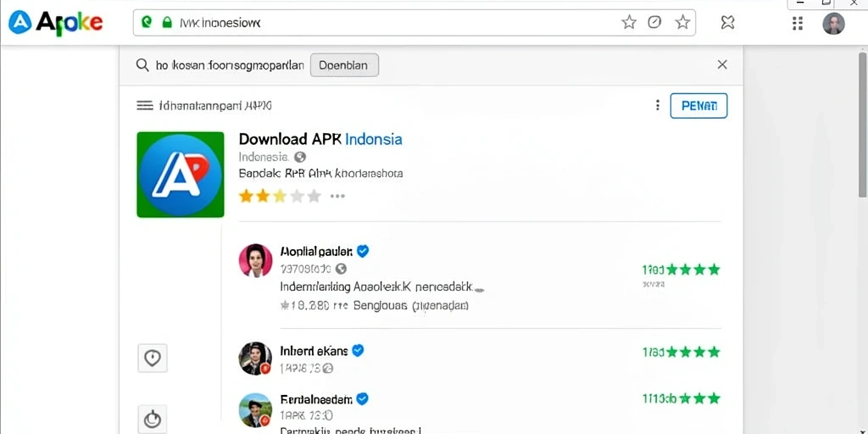Click the app star rating
The height and width of the screenshot is (434, 868).
pyautogui.click(x=280, y=196)
